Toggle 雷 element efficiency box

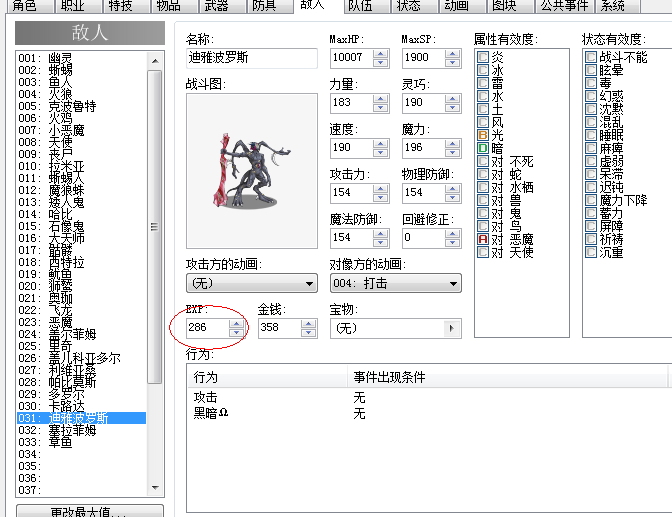pos(483,83)
